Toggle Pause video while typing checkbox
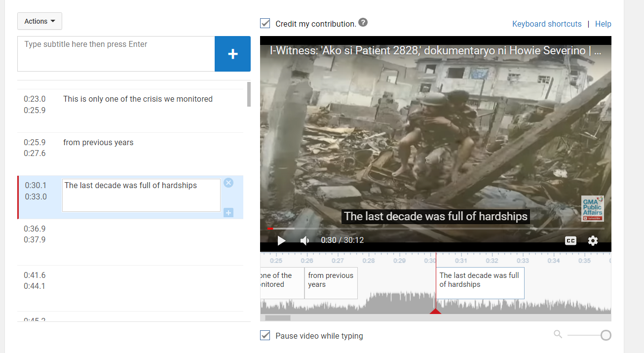Screen dimensions: 644x353 [265, 336]
